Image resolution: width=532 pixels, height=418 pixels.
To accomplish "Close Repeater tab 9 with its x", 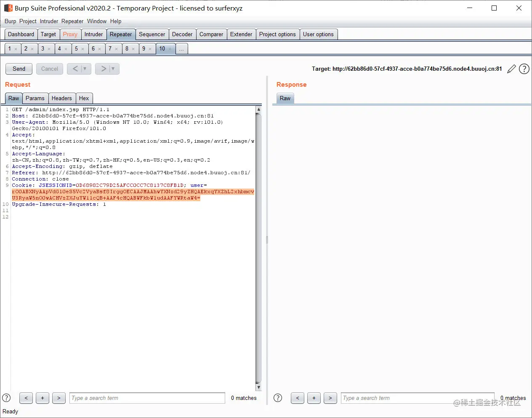I will pyautogui.click(x=150, y=49).
